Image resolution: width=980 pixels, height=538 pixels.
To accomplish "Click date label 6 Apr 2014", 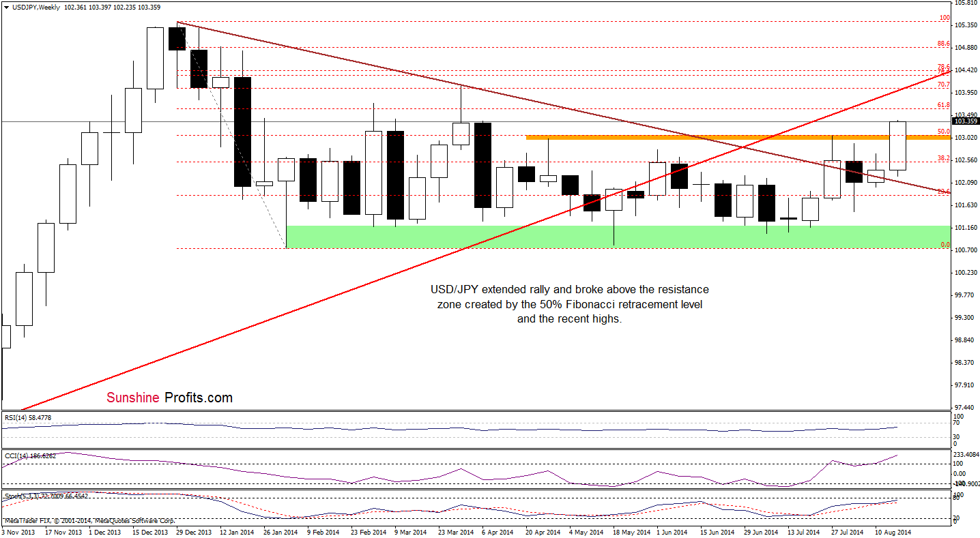I will [x=498, y=532].
